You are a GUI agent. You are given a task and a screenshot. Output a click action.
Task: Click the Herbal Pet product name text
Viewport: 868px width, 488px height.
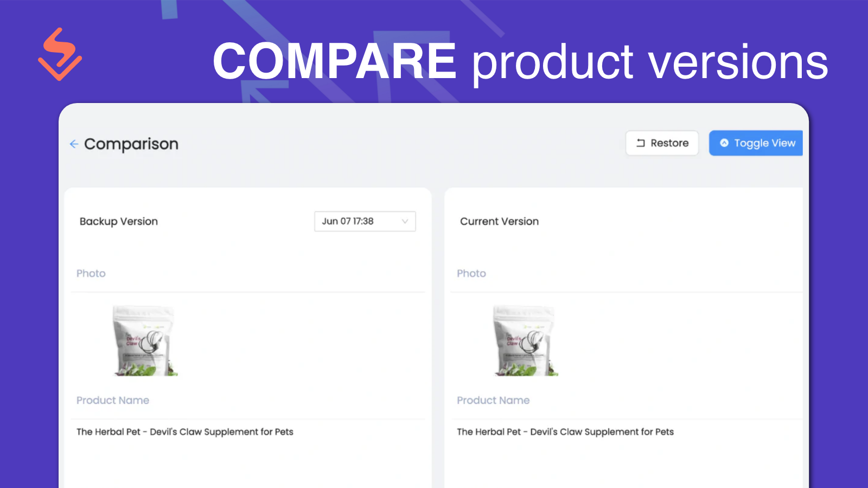184,432
